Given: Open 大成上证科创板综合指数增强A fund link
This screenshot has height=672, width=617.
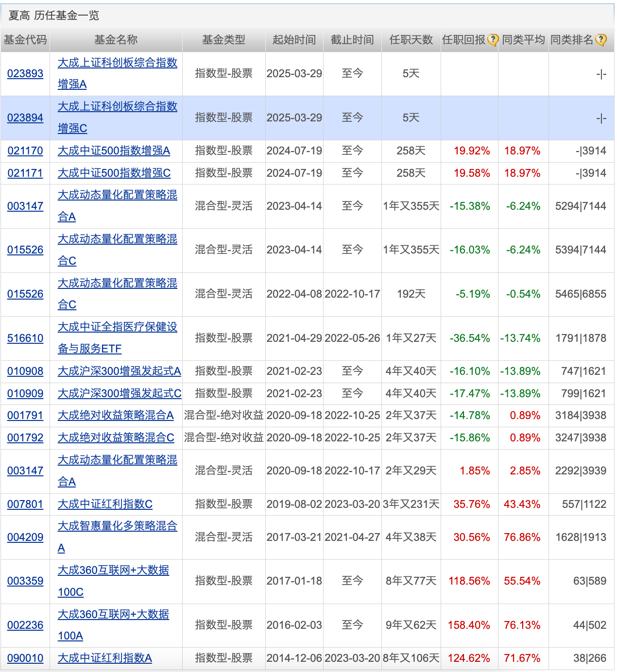Looking at the screenshot, I should [x=118, y=74].
